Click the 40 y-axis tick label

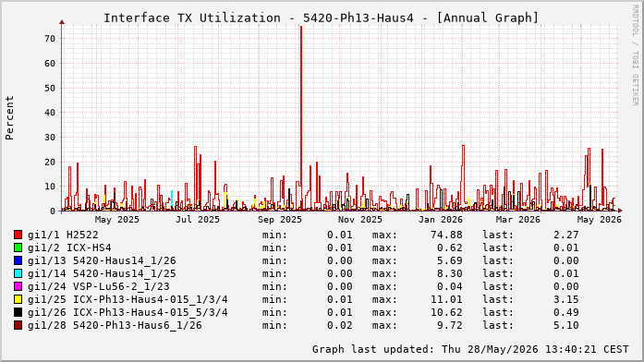click(x=50, y=113)
